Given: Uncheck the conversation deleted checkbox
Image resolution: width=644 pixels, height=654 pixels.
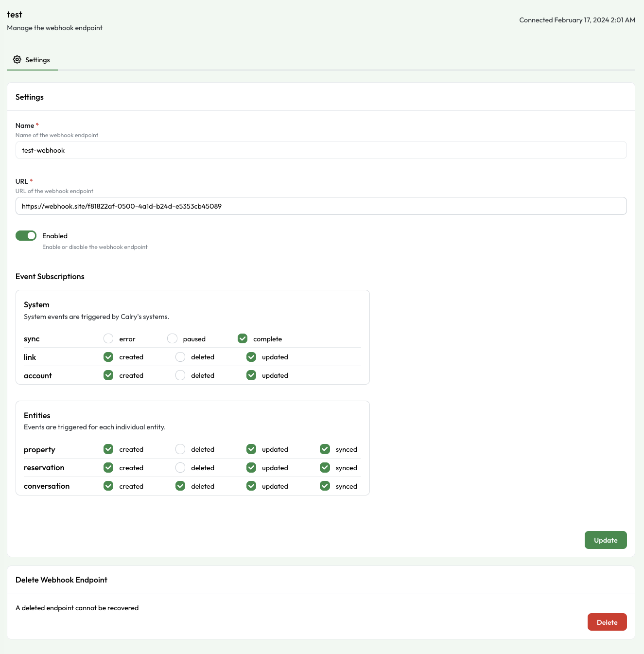Looking at the screenshot, I should coord(180,486).
